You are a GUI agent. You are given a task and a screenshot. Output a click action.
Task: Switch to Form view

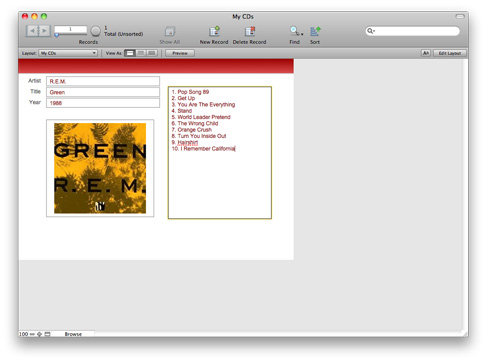click(x=130, y=53)
